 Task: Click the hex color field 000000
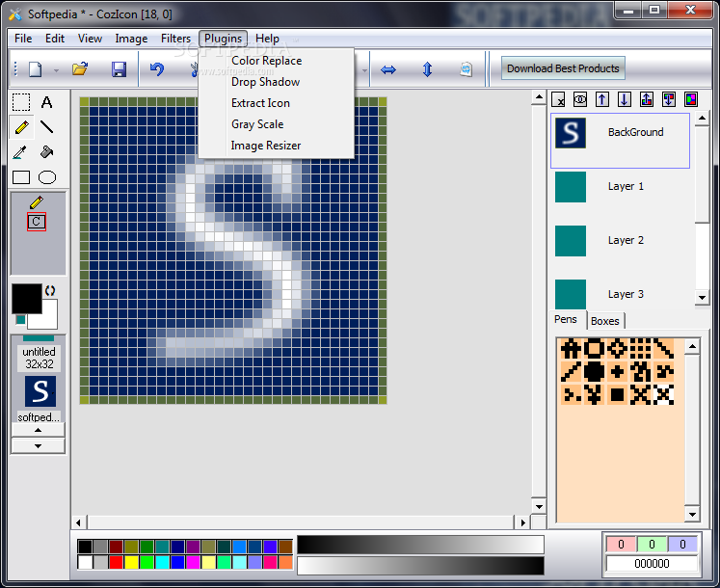pyautogui.click(x=652, y=564)
